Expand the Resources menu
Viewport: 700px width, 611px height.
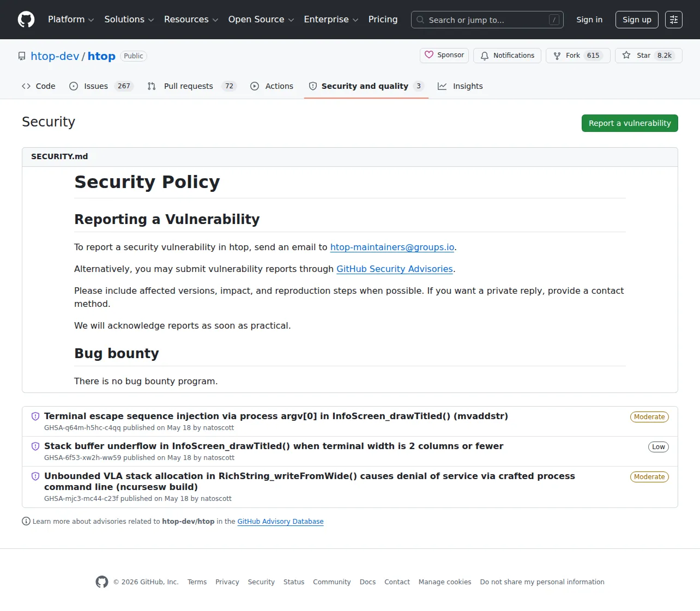[191, 20]
